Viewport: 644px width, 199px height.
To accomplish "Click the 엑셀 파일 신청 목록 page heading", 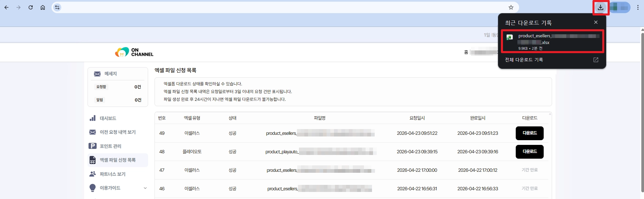I will [x=175, y=70].
